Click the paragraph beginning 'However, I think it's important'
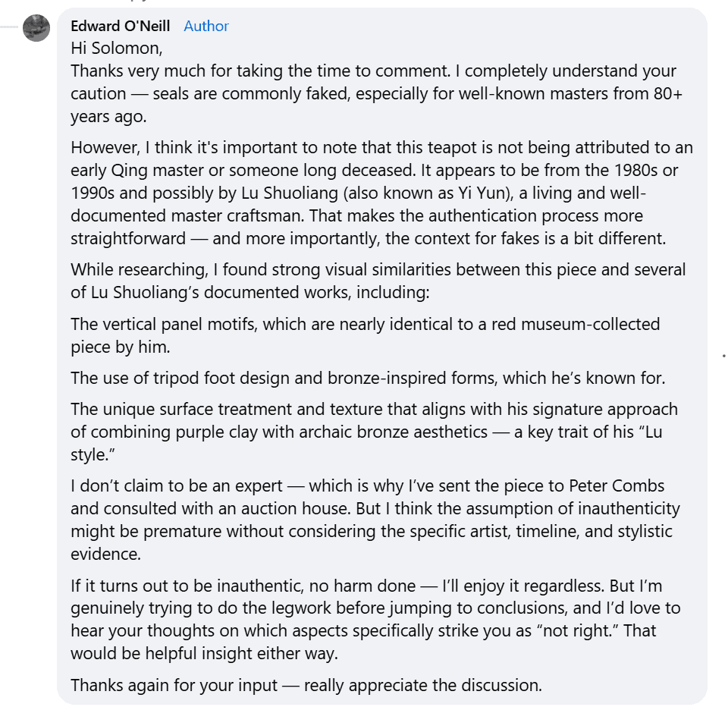Viewport: 728px width, 707px height. coord(381,193)
